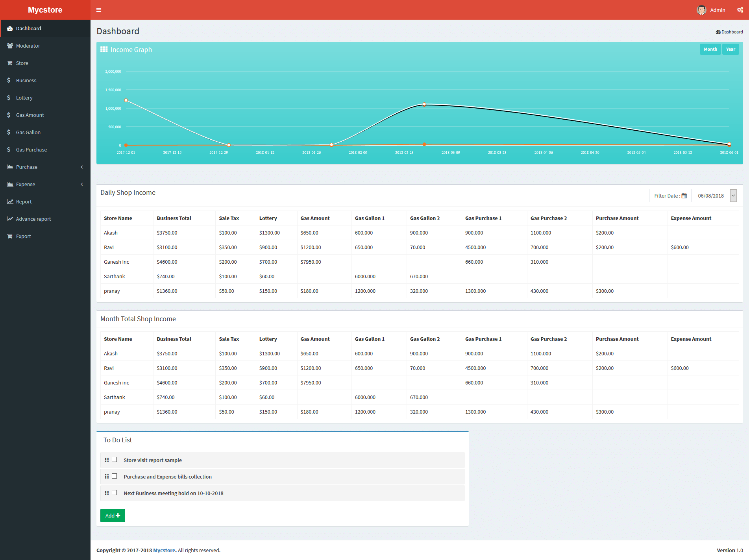
Task: Click the Store cart icon in sidebar
Action: tap(10, 63)
